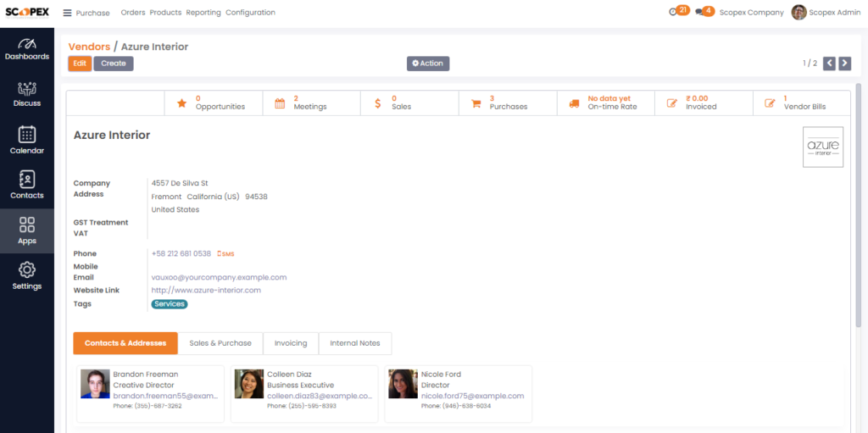
Task: Click the 1 / 2 pager counter
Action: [810, 63]
